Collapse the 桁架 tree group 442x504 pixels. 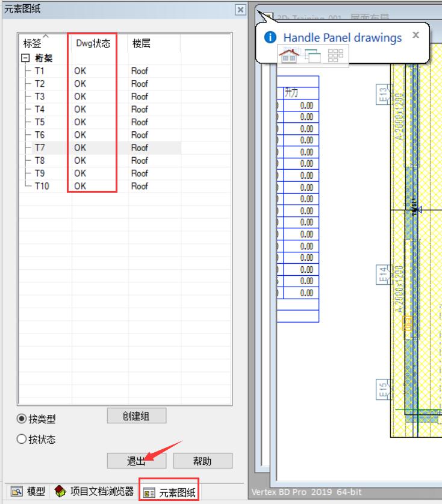pos(25,58)
